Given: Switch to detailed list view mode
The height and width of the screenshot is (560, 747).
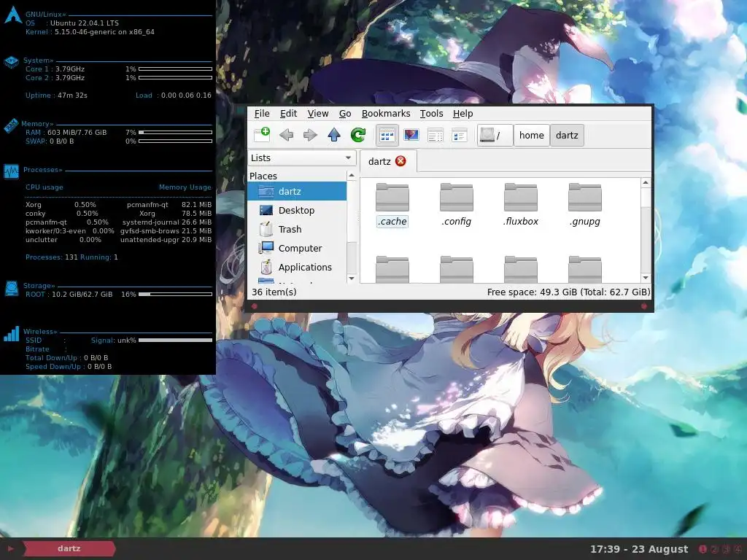Looking at the screenshot, I should [x=436, y=135].
